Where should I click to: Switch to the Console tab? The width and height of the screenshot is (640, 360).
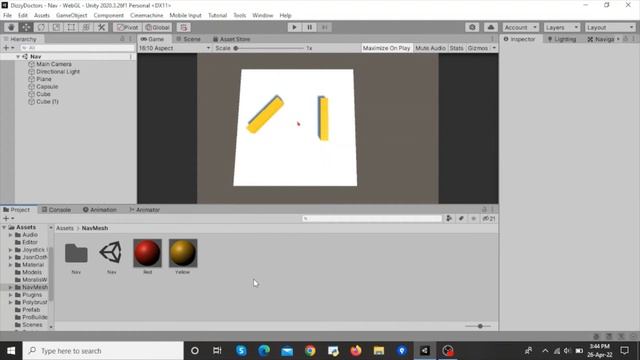point(56,210)
